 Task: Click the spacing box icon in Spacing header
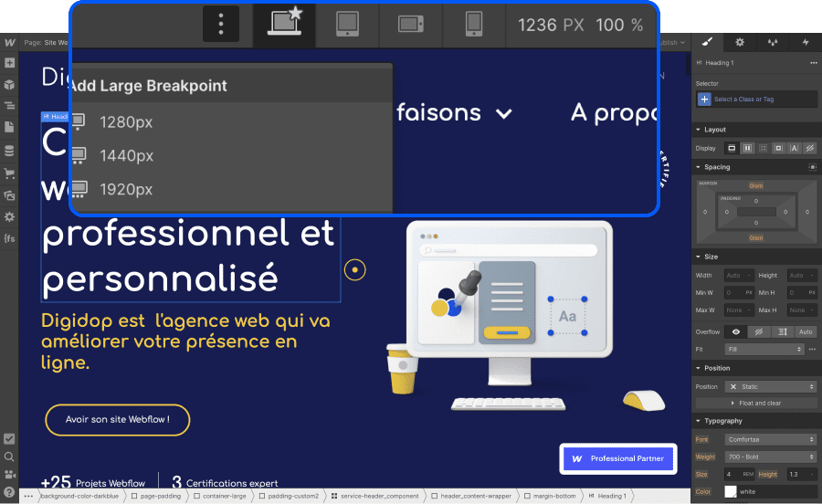coord(812,167)
